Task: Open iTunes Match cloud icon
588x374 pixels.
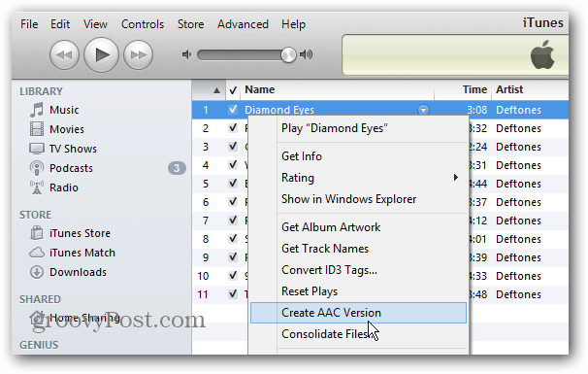Action: tap(37, 253)
